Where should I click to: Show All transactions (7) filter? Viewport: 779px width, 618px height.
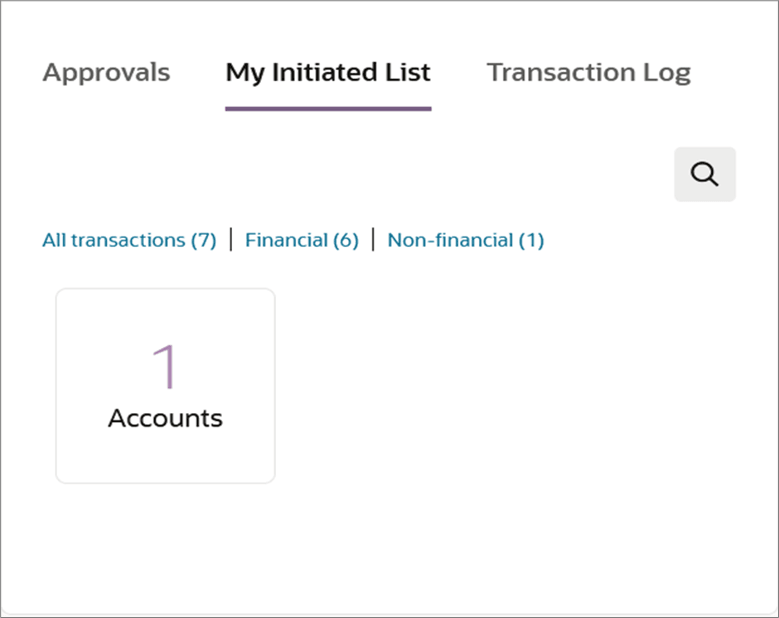(129, 240)
